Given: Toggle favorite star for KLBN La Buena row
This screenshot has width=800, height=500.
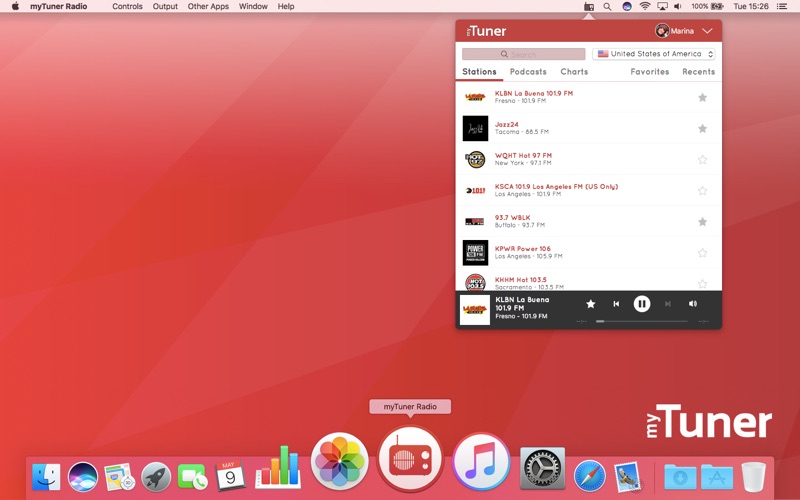Looking at the screenshot, I should click(703, 97).
